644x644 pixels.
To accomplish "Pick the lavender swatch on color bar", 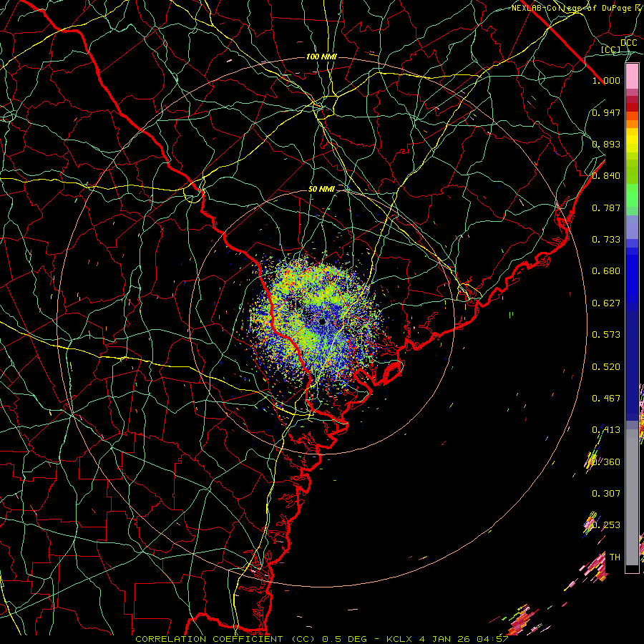I will click(632, 227).
